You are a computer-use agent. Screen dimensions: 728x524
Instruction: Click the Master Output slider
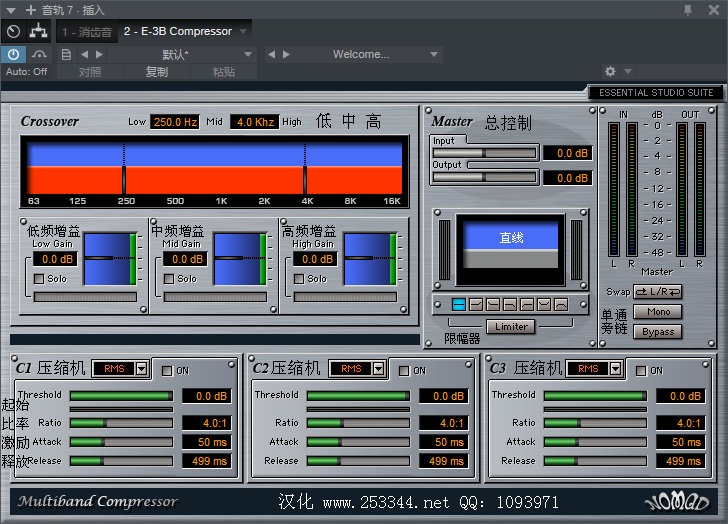point(484,177)
